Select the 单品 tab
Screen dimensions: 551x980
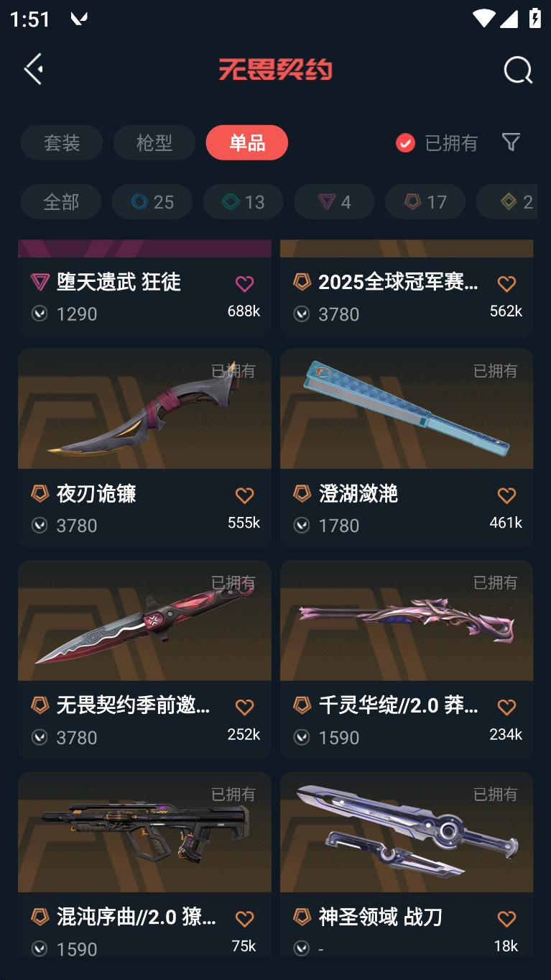[247, 142]
